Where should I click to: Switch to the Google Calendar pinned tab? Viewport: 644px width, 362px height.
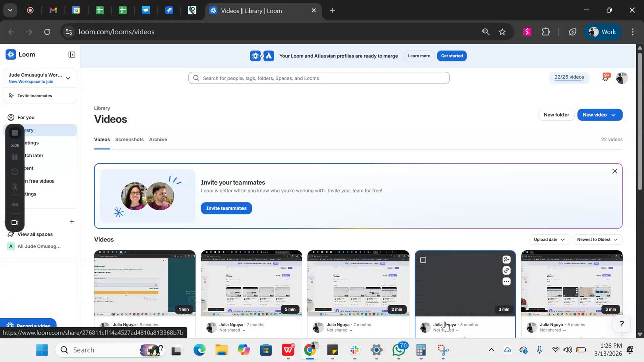click(76, 10)
